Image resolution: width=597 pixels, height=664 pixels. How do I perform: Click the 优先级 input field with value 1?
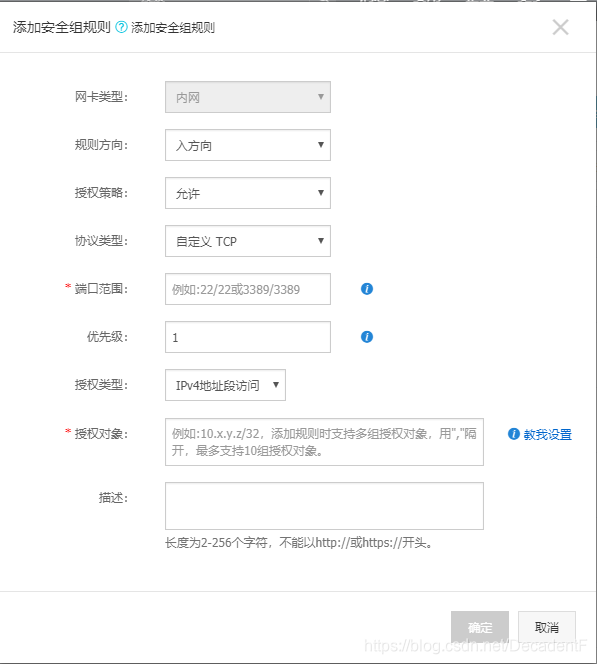click(x=248, y=337)
